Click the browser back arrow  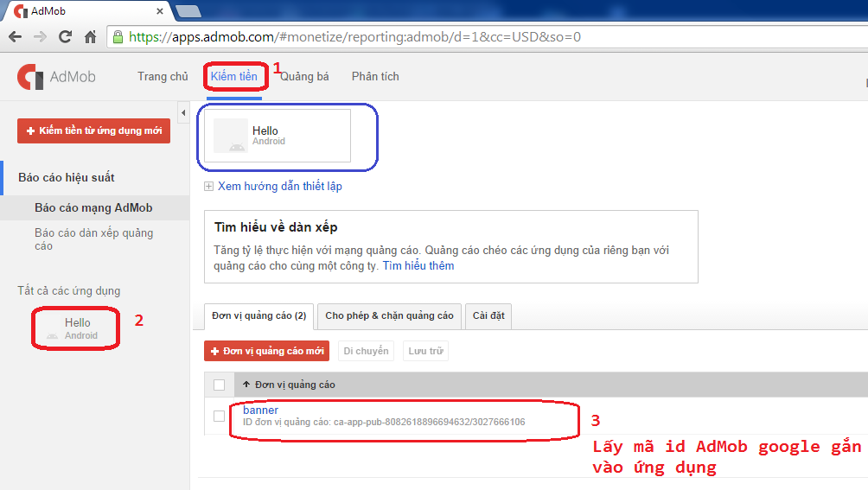tap(16, 37)
